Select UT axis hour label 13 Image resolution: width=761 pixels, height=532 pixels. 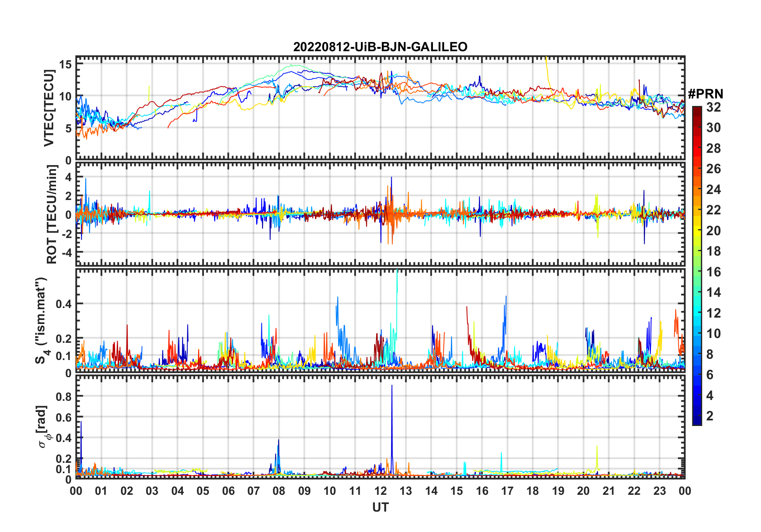coord(406,491)
